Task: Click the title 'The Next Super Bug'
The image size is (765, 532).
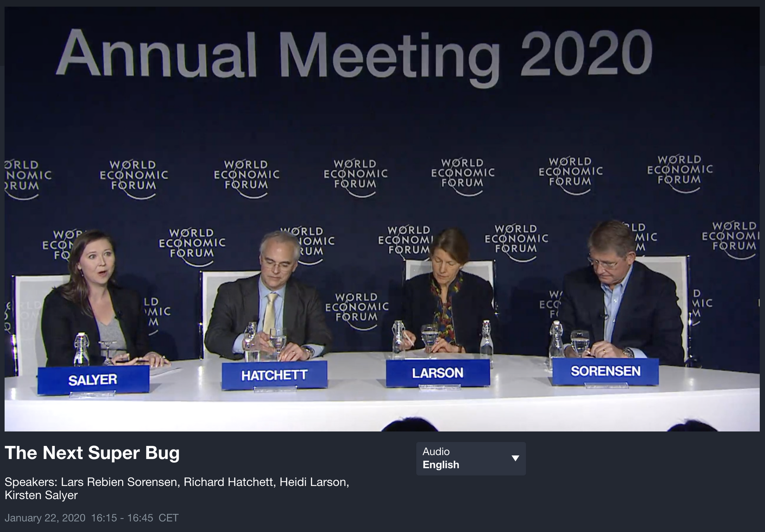Action: point(92,453)
